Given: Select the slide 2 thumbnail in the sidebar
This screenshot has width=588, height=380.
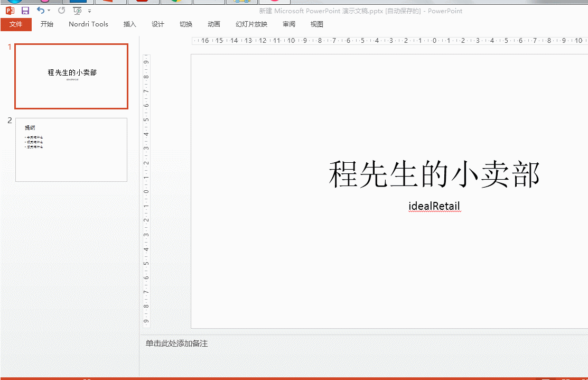Looking at the screenshot, I should (71, 150).
